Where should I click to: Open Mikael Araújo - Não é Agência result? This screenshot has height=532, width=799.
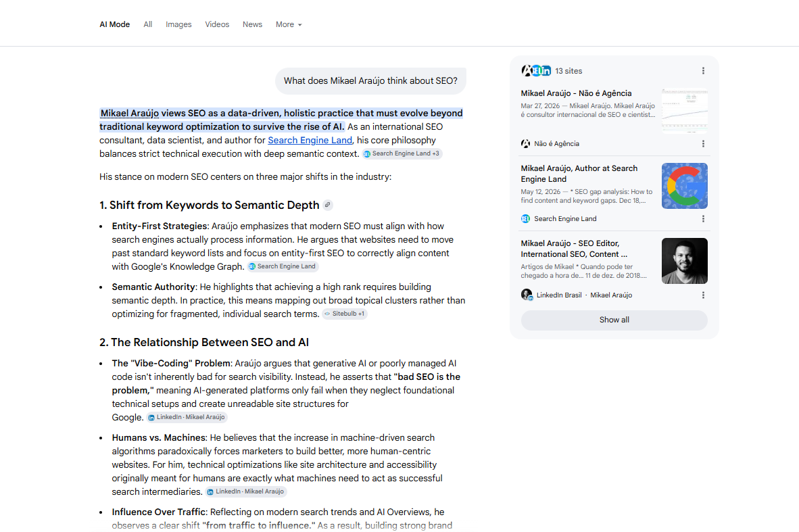(577, 93)
